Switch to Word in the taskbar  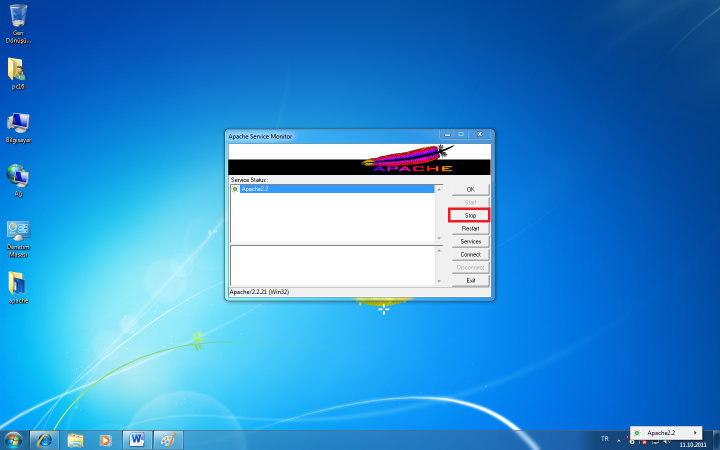(x=136, y=439)
